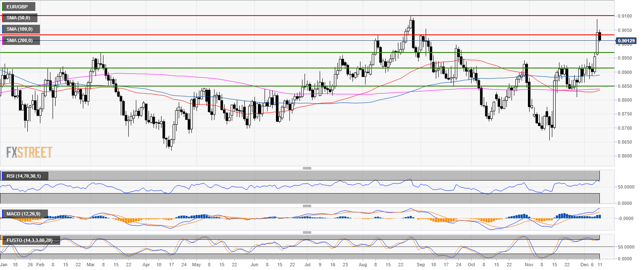
Task: Click the 50.0000 level on RSI axis
Action: pos(627,187)
